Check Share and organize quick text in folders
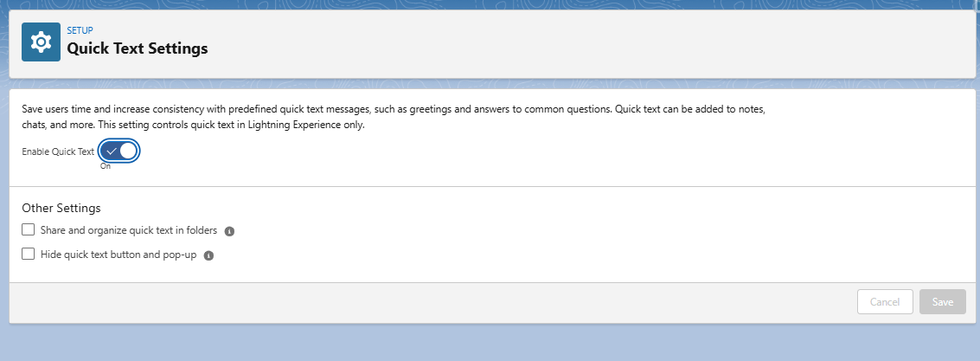 click(x=29, y=230)
